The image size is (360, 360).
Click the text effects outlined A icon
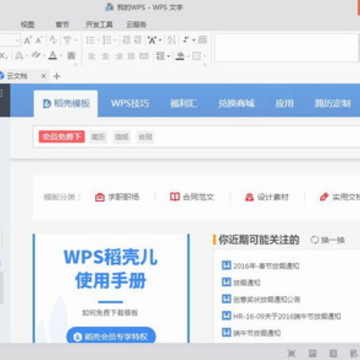(x=19, y=56)
